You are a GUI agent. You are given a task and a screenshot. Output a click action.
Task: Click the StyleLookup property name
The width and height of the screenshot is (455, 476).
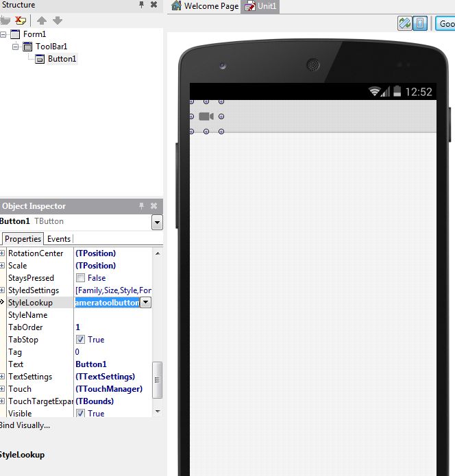pos(30,303)
